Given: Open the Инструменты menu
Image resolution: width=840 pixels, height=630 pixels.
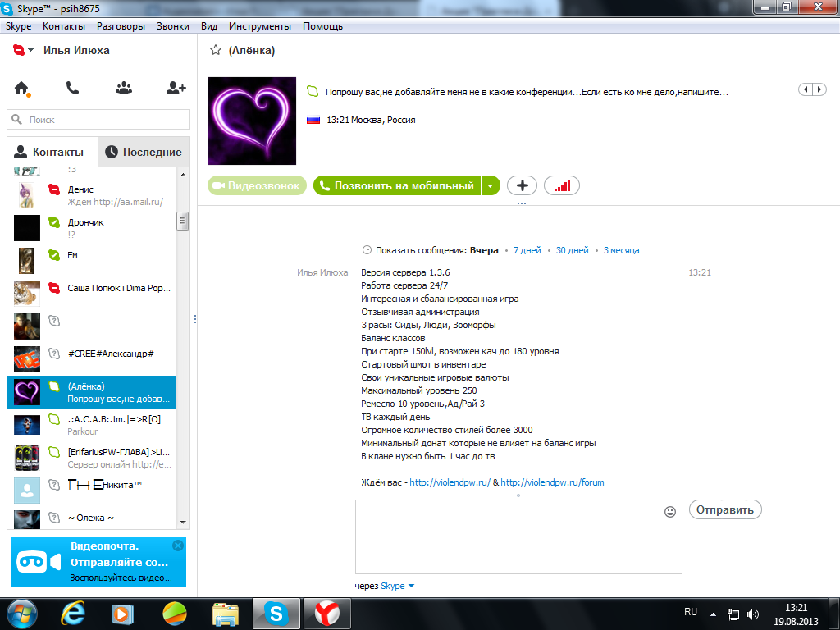Looking at the screenshot, I should [260, 26].
